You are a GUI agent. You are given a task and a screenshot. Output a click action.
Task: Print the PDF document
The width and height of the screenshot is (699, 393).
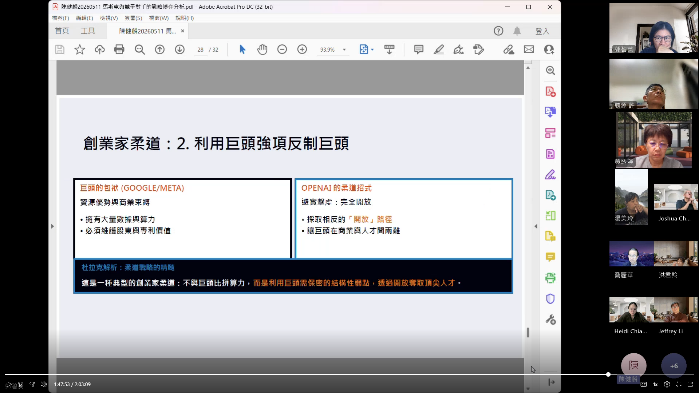click(x=119, y=49)
